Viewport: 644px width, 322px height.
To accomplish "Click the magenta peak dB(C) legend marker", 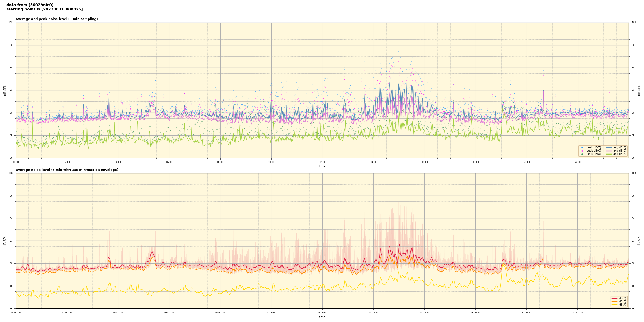I will pos(582,151).
